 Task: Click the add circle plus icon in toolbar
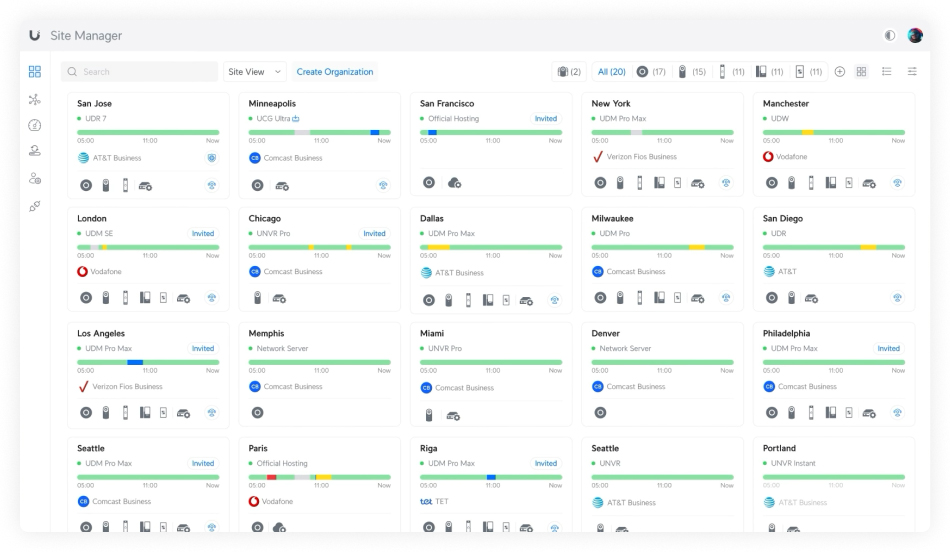tap(839, 72)
